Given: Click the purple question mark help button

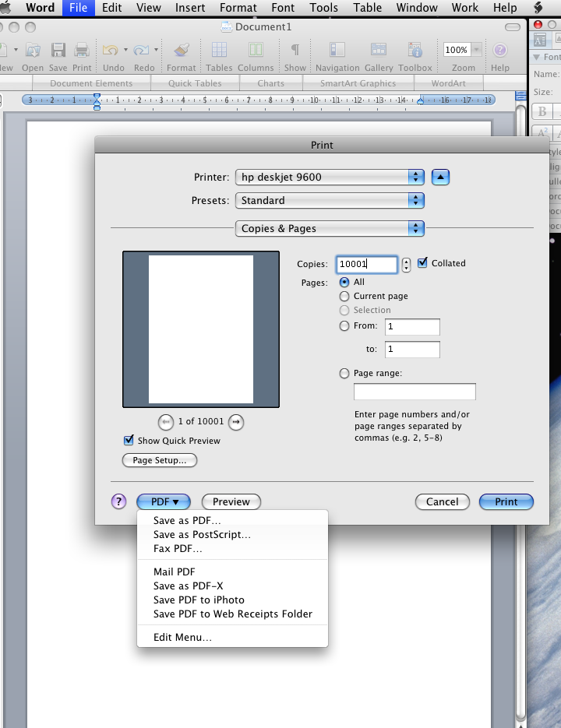Looking at the screenshot, I should pos(119,501).
